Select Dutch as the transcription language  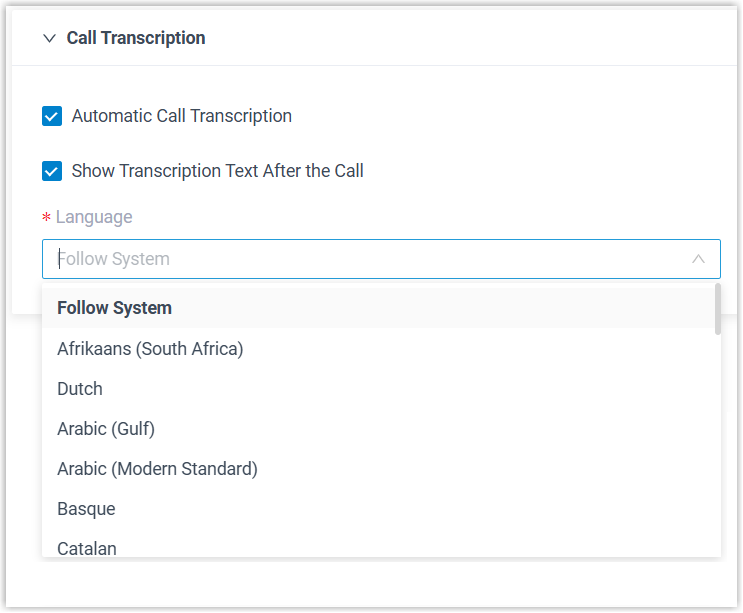click(x=80, y=389)
